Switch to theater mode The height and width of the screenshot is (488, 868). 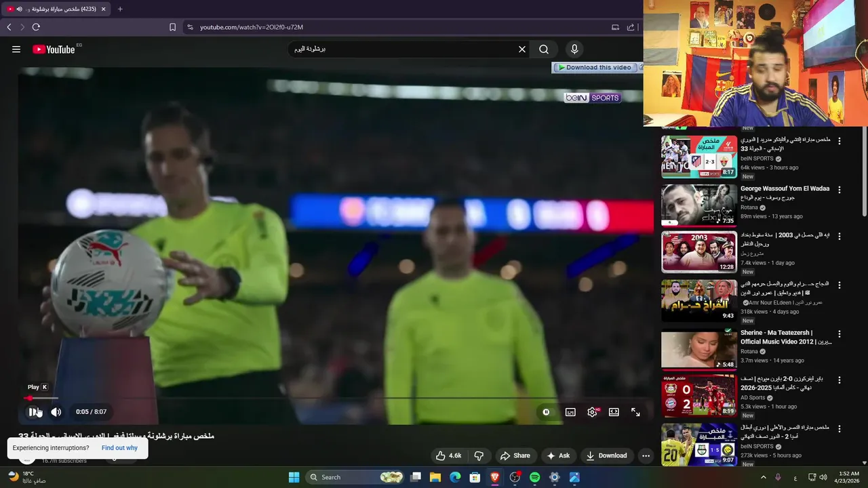click(614, 412)
